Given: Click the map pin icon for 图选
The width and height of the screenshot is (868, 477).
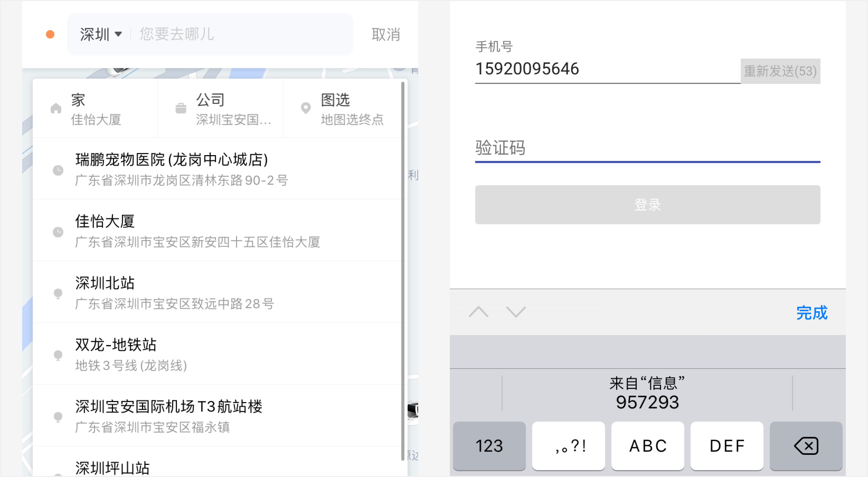Looking at the screenshot, I should click(306, 108).
